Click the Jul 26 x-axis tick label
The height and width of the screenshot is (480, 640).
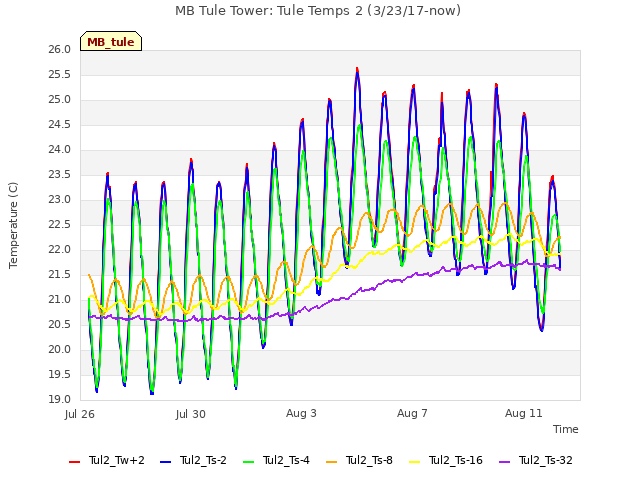click(80, 414)
